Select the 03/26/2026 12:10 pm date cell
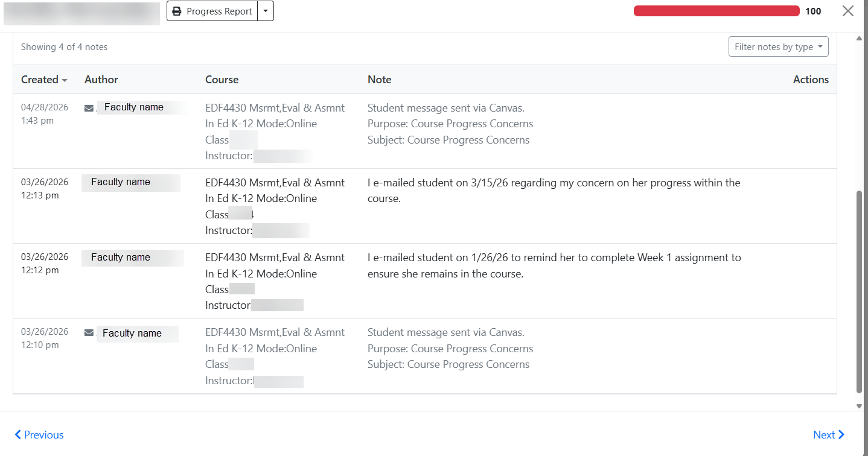 pyautogui.click(x=45, y=338)
